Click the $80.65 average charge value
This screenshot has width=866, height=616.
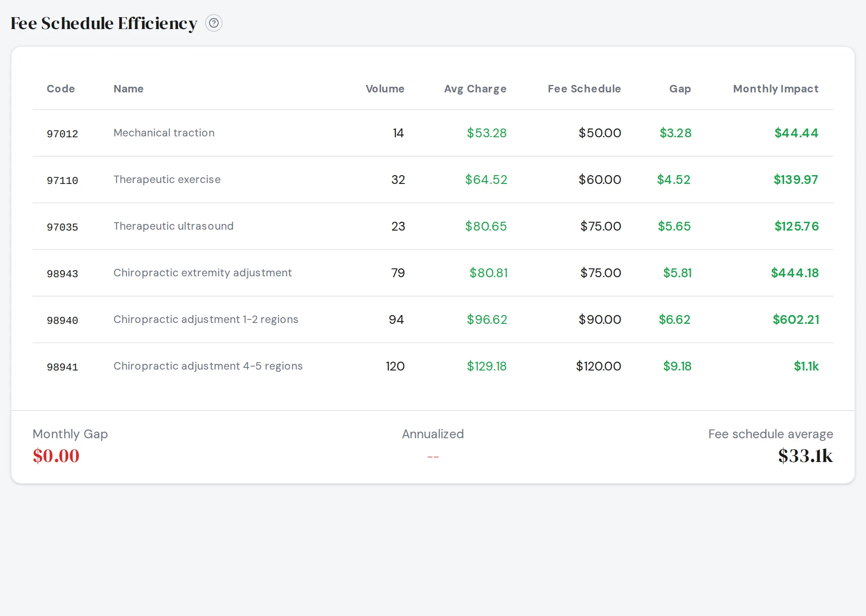click(x=486, y=226)
